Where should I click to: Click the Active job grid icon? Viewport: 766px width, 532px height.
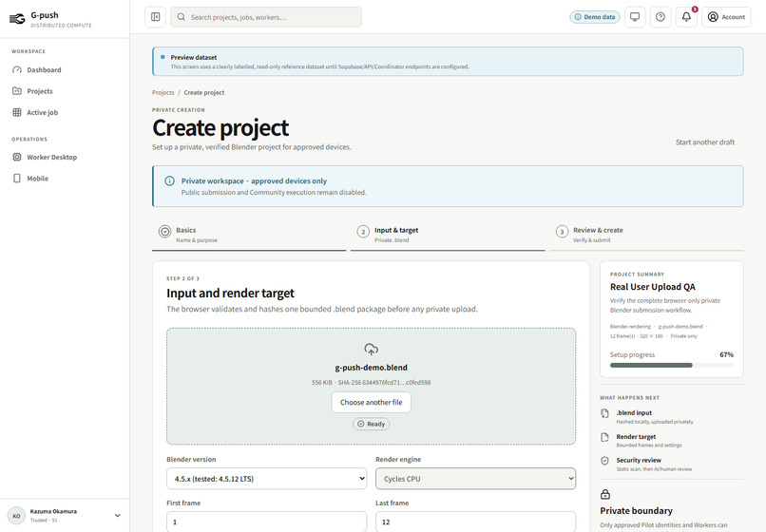click(x=17, y=112)
